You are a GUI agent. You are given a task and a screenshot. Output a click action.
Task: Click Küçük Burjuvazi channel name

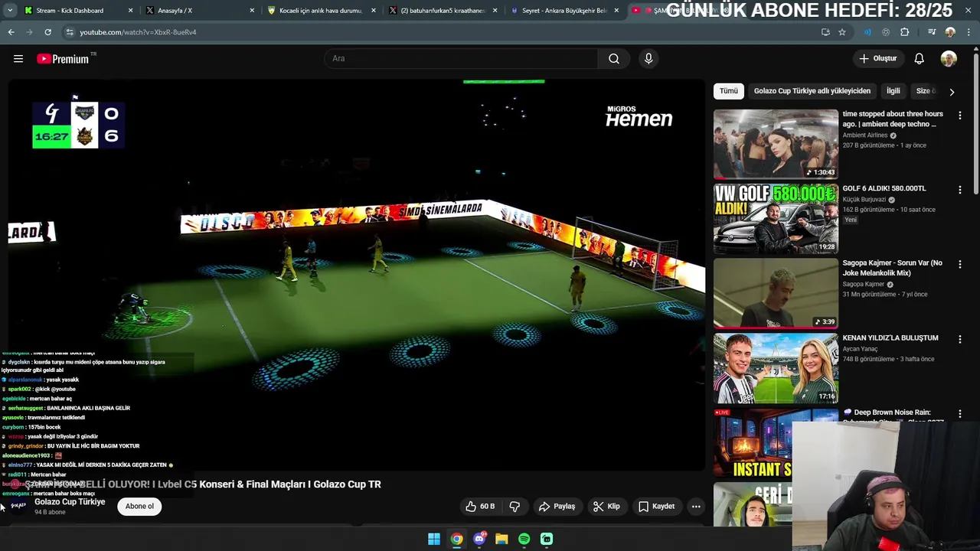(864, 200)
